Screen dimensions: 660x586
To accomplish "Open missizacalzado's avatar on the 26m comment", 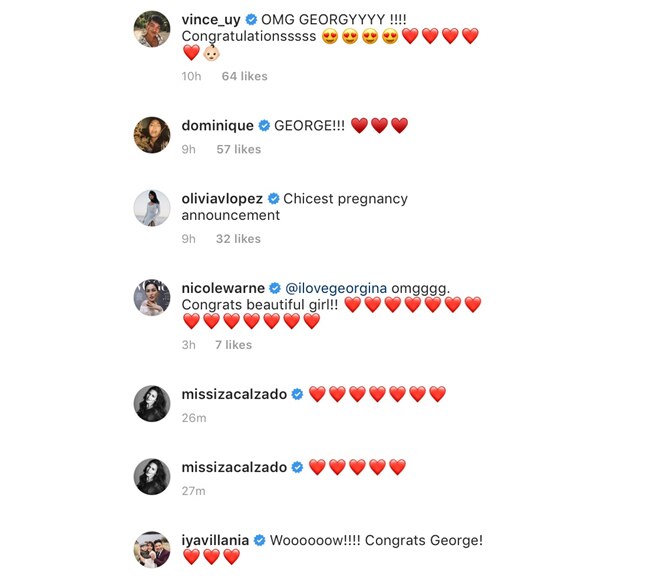I will [152, 403].
